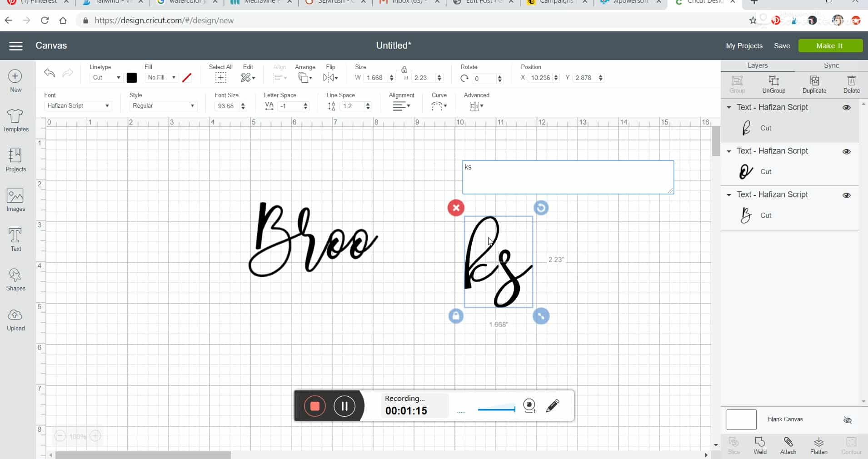Open the Style Regular dropdown

click(x=163, y=106)
